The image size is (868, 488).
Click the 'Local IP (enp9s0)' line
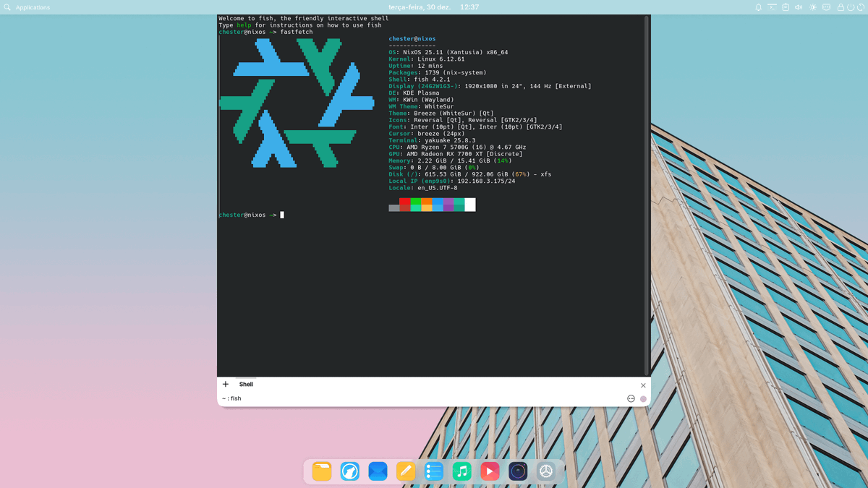click(452, 181)
